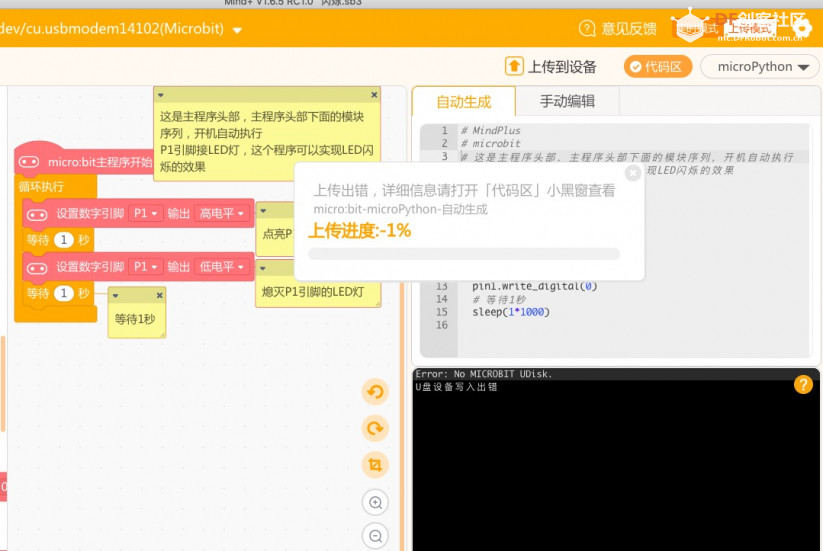Click code line 'pin1.write_digital(0)'
Screen dimensions: 823x551
point(534,286)
